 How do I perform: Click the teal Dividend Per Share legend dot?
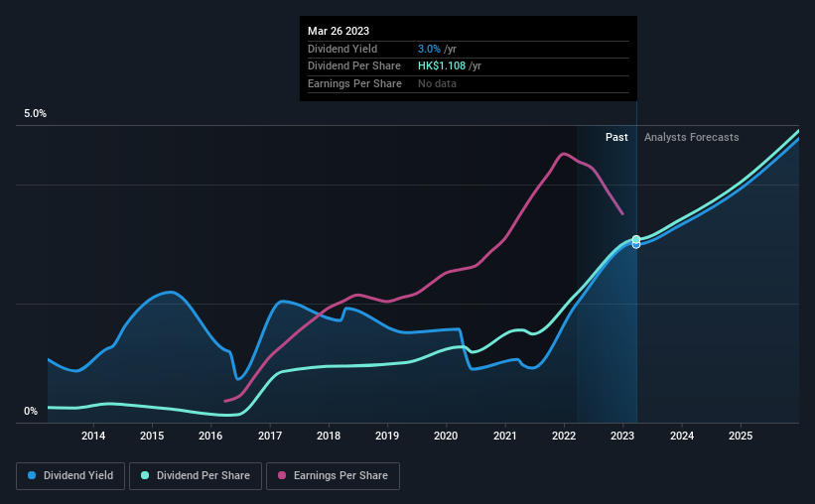pos(145,475)
